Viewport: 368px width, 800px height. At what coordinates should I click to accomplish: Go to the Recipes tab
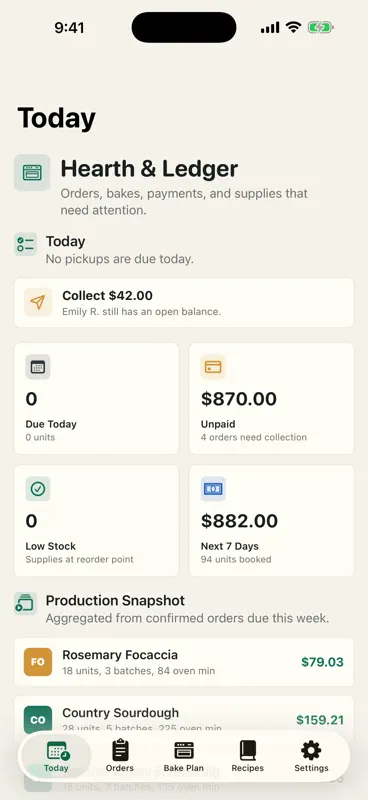248,756
